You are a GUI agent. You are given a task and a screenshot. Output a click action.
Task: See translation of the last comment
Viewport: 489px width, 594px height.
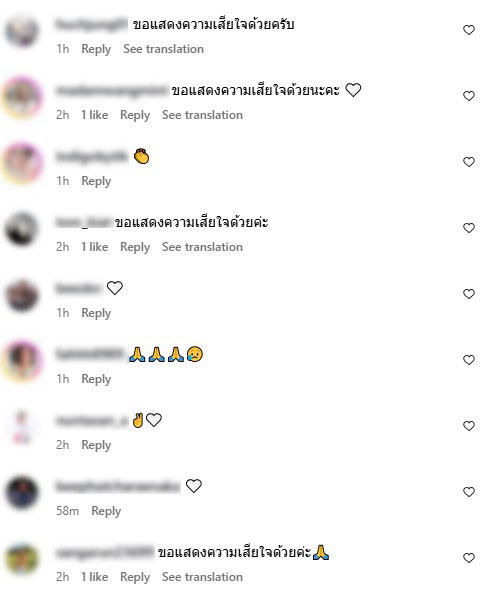click(202, 577)
